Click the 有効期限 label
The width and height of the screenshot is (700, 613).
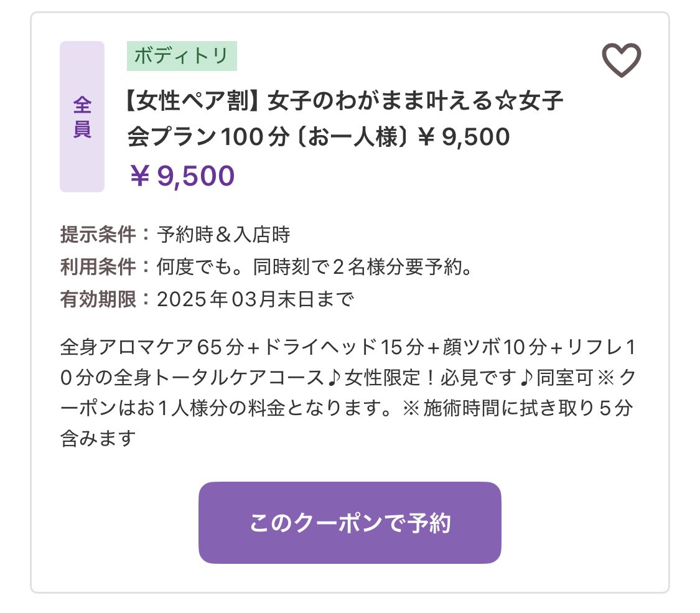pos(98,299)
